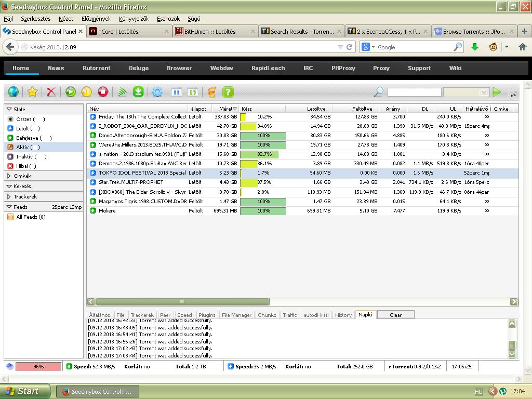This screenshot has width=532, height=399.
Task: Open the Eszközök menu
Action: 168,19
